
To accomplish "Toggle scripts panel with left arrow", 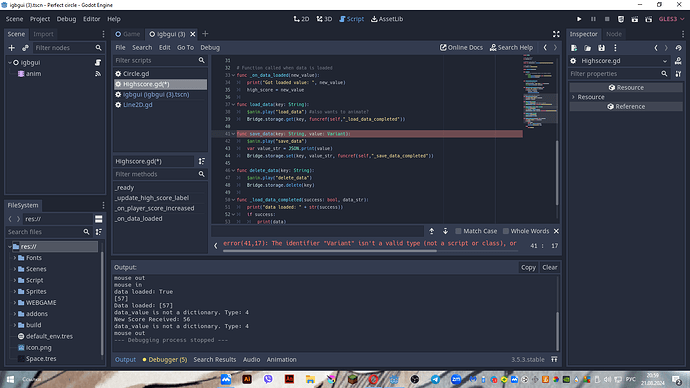I will pos(216,245).
